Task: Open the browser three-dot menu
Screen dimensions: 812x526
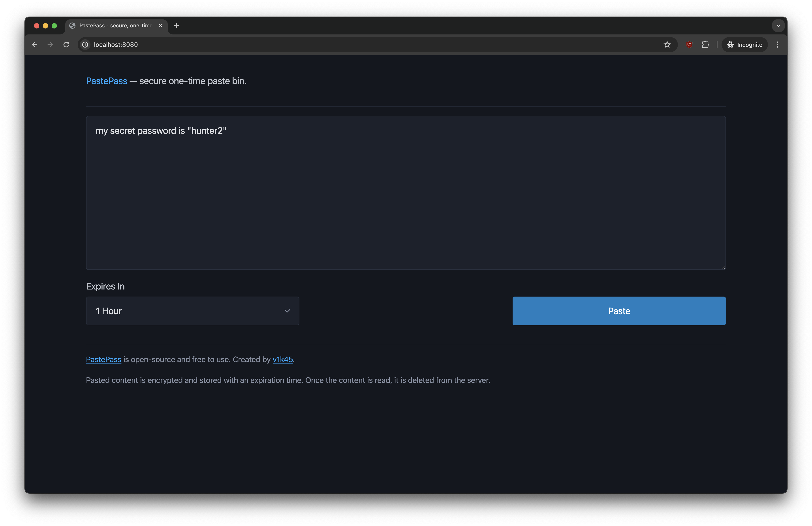Action: (x=777, y=44)
